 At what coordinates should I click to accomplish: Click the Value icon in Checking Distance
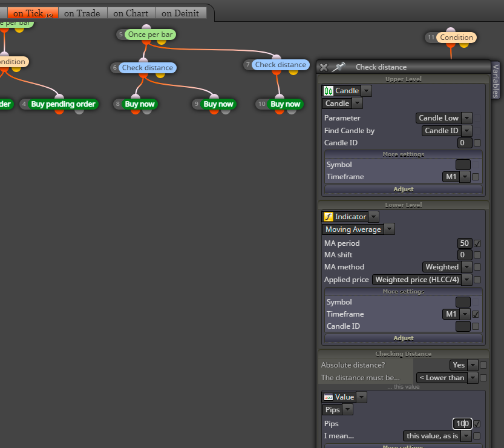pos(328,397)
